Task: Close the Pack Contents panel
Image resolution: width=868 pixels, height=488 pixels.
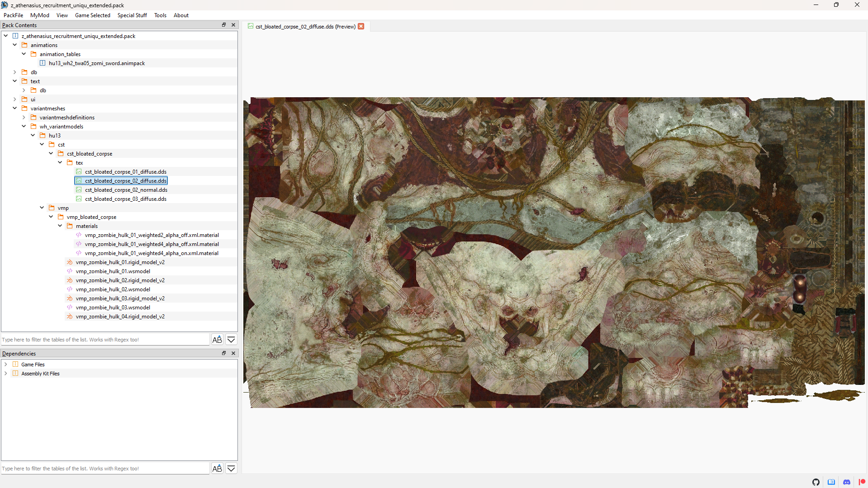Action: [x=233, y=25]
